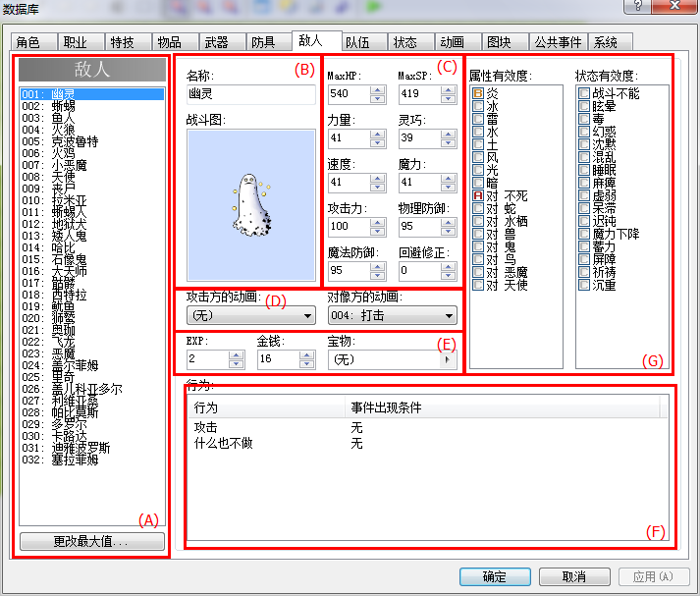Click the 名称 field containing 幽灵
The image size is (700, 596).
point(251,94)
